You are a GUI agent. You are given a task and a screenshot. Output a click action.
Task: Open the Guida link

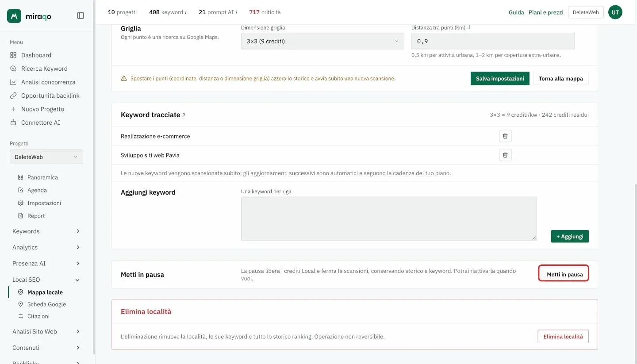tap(516, 12)
